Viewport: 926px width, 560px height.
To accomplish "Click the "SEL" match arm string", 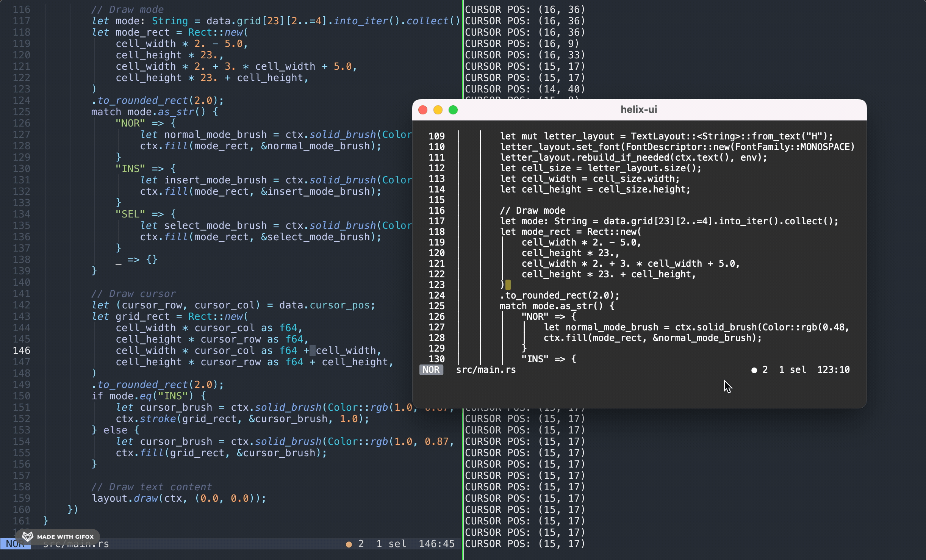I will 130,214.
